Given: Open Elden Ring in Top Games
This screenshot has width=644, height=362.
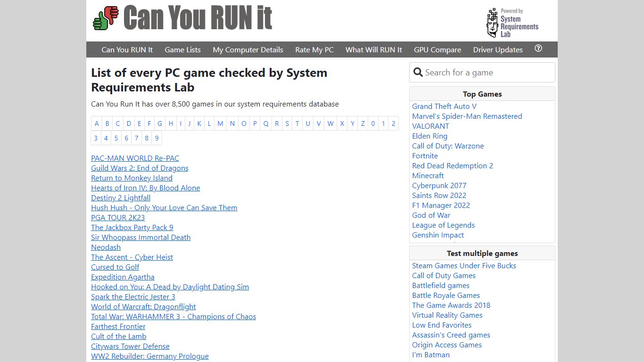Looking at the screenshot, I should click(x=429, y=136).
